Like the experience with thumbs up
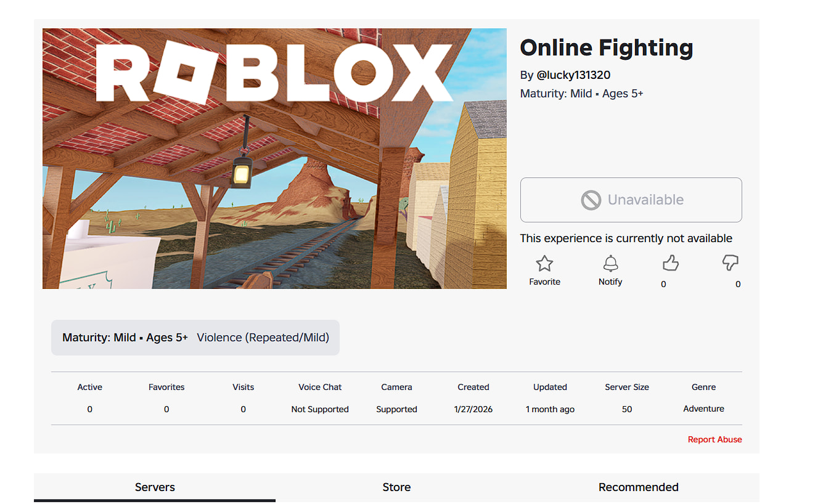831x504 pixels. pyautogui.click(x=670, y=264)
